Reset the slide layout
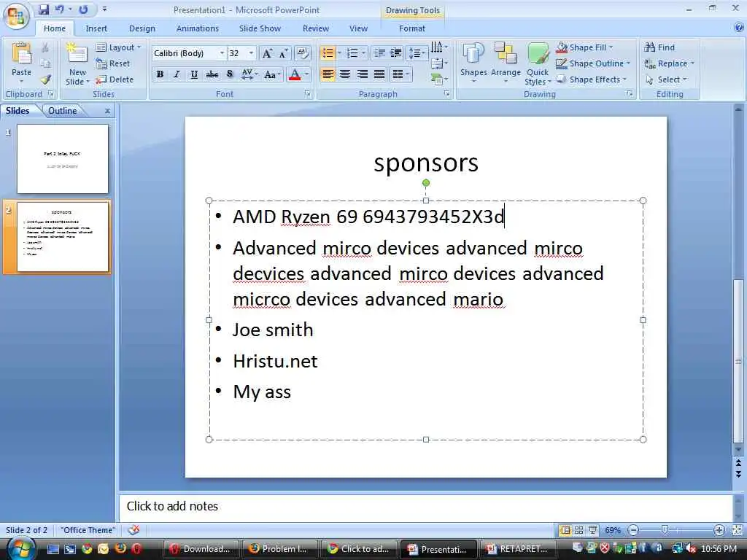The width and height of the screenshot is (747, 560). click(113, 63)
